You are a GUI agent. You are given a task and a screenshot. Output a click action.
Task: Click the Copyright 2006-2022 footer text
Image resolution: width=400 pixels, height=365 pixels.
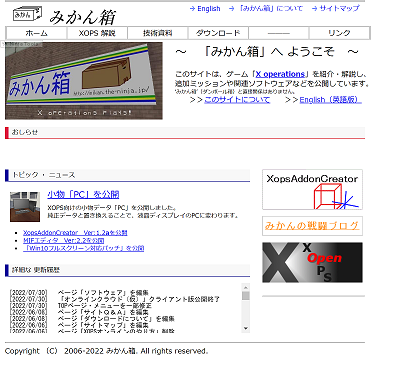coord(106,351)
